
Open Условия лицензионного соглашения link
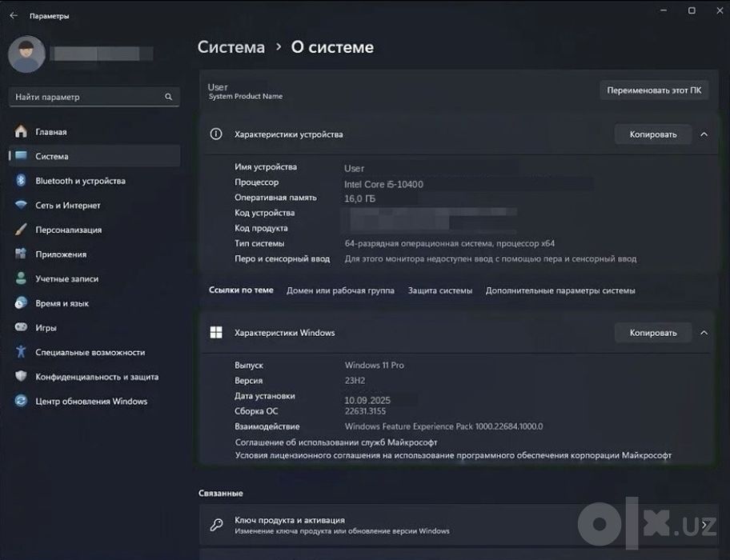pos(453,455)
